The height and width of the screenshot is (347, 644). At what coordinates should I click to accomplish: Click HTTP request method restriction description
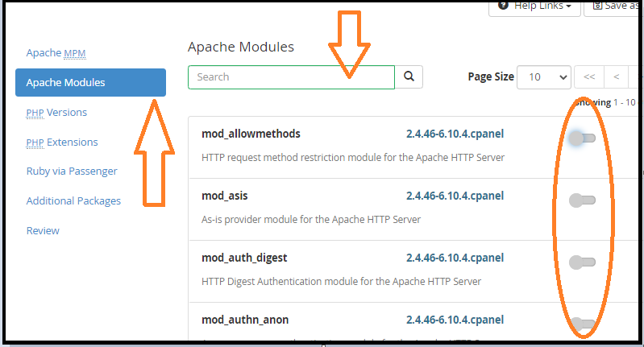pyautogui.click(x=353, y=158)
